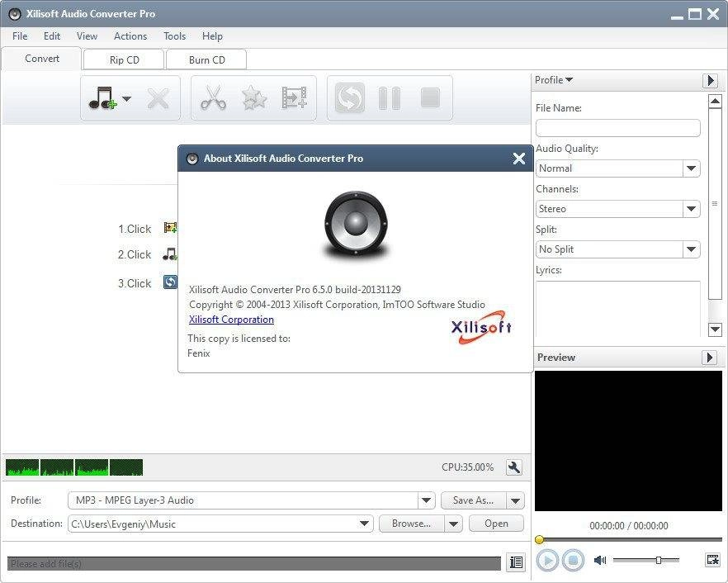Viewport: 728px width, 583px height.
Task: Open the Help menu
Action: click(x=212, y=36)
